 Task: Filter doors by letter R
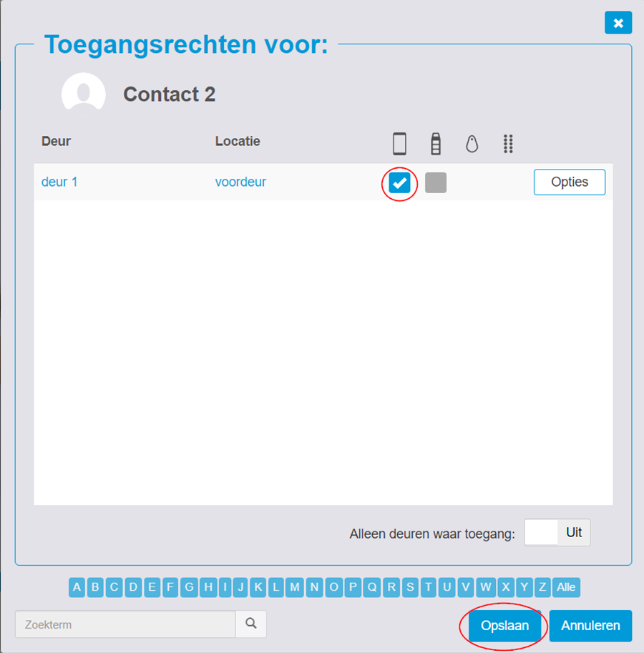[391, 587]
